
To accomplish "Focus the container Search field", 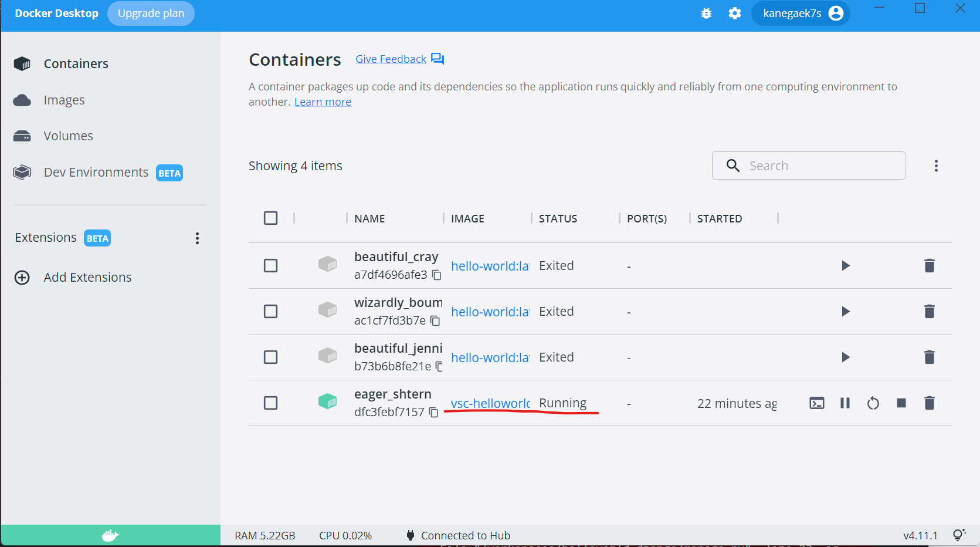I will point(809,166).
